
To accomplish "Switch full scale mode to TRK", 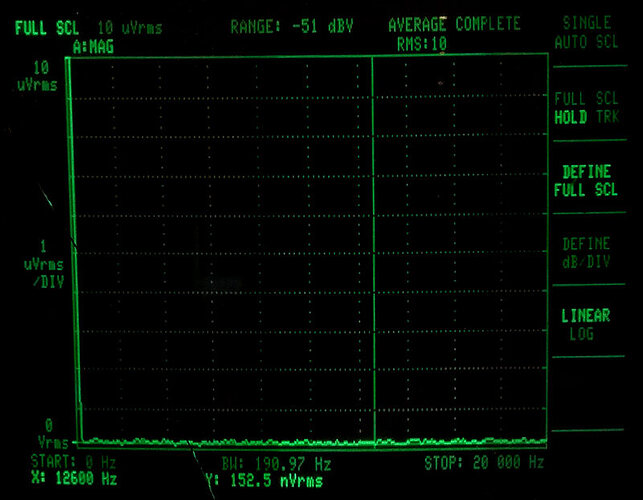I will [x=608, y=117].
